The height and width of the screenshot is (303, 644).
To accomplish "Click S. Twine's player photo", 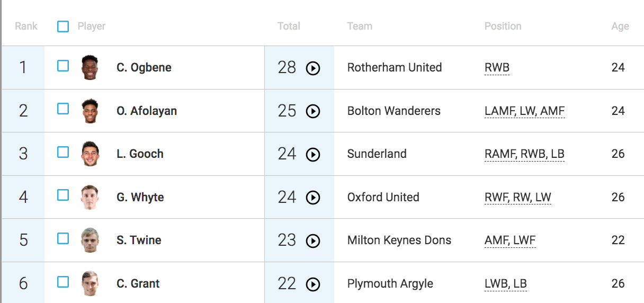I will [90, 240].
